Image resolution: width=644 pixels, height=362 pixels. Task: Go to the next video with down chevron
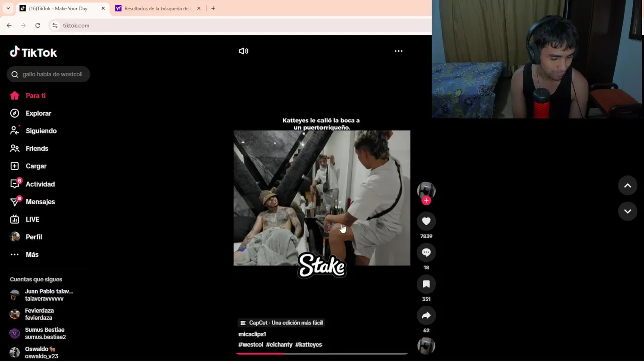pos(628,211)
